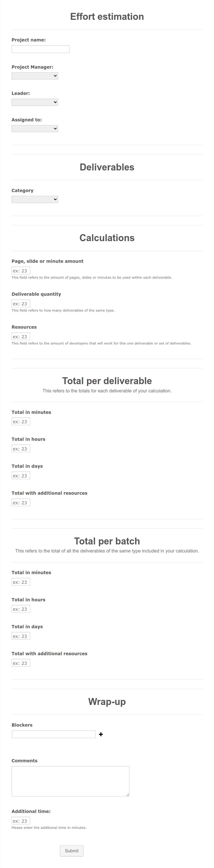The image size is (214, 868).
Task: Click Total in hours under Total per batch
Action: coord(21,609)
